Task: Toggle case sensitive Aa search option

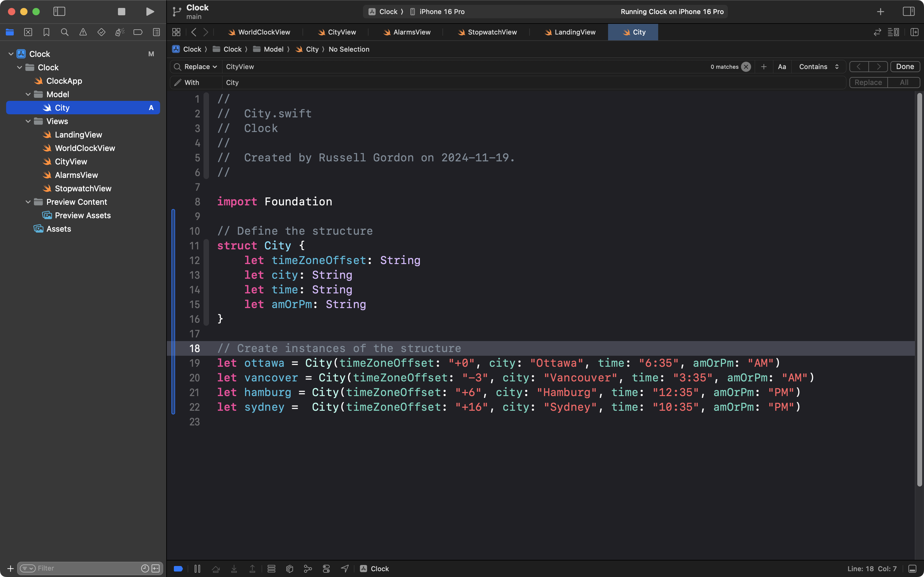Action: [782, 67]
